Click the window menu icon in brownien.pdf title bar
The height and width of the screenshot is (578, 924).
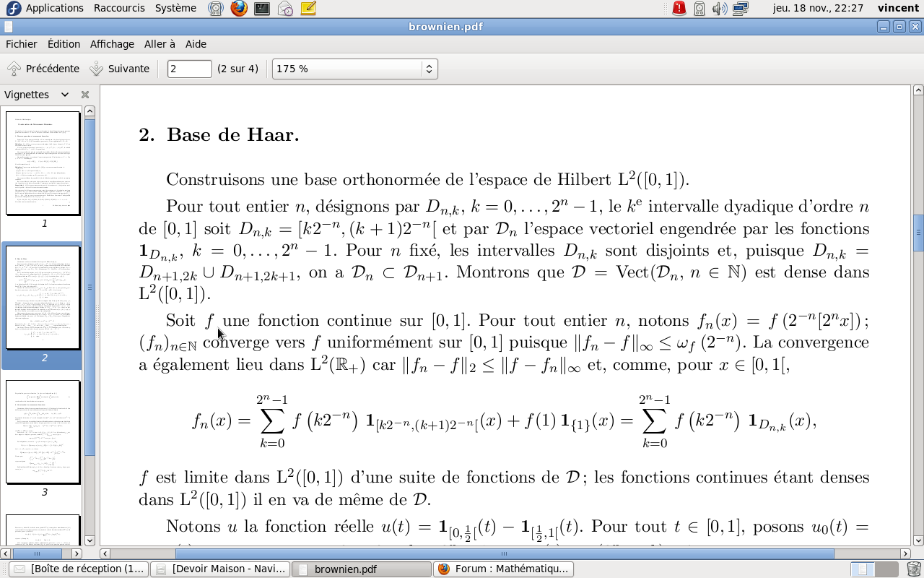pos(8,27)
